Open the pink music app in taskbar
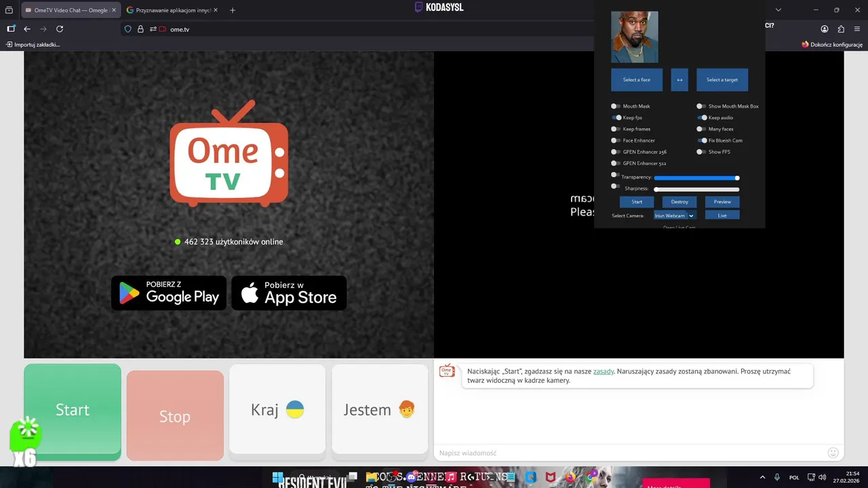 click(452, 477)
